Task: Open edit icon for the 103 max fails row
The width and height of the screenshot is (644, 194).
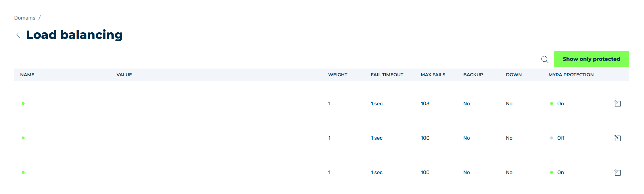Action: click(618, 104)
